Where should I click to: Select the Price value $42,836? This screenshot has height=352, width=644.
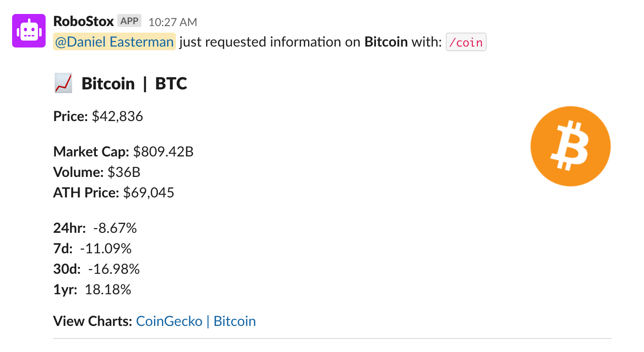tap(118, 116)
